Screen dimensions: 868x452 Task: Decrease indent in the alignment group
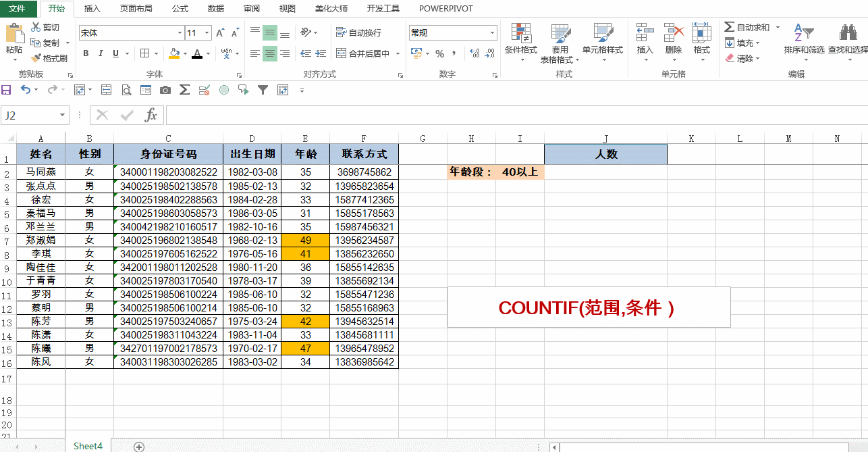click(x=305, y=53)
